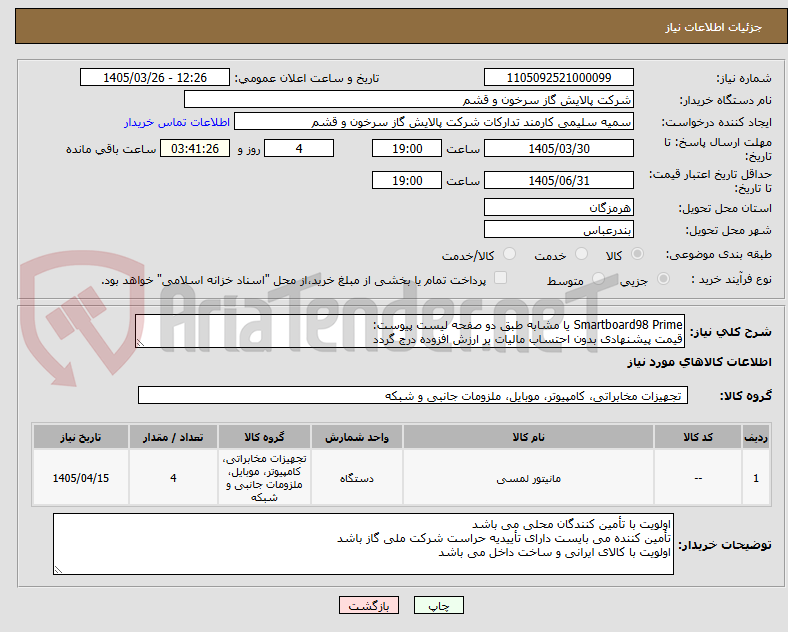This screenshot has height=632, width=788.
Task: Click the buyer organization name field
Action: coord(409,99)
